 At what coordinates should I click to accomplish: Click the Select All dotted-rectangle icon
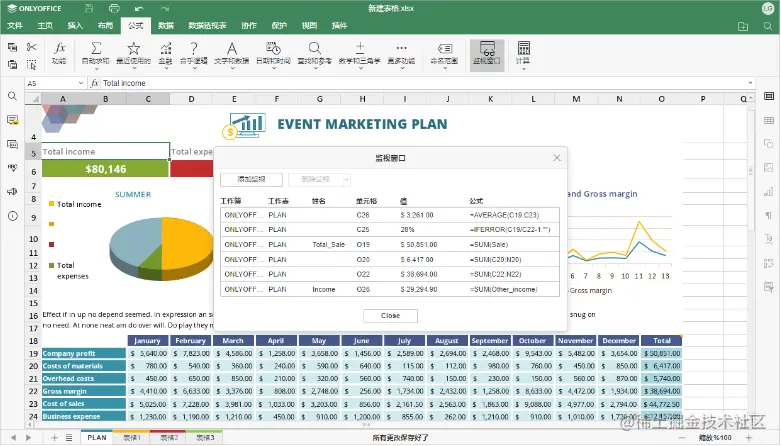click(x=31, y=64)
